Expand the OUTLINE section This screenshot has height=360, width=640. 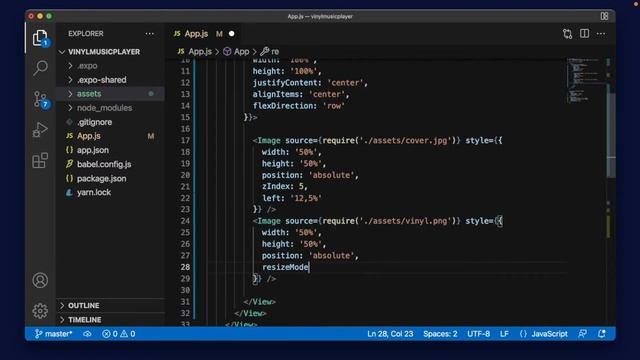[111, 305]
